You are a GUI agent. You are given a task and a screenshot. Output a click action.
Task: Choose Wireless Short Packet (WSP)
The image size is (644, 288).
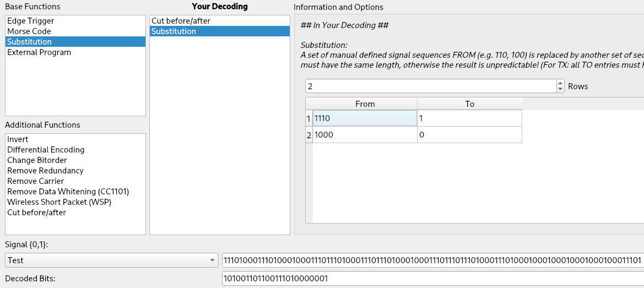(x=59, y=202)
